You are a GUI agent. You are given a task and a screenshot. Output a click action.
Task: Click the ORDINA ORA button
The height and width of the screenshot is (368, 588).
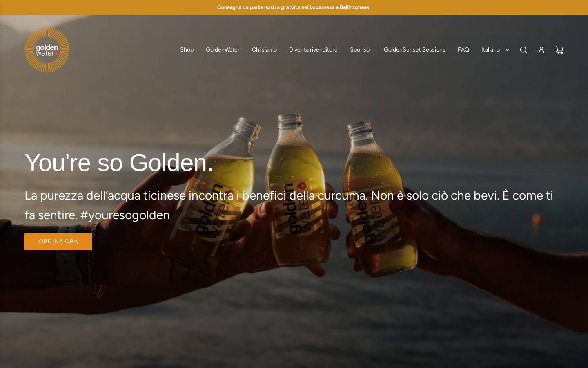click(58, 242)
